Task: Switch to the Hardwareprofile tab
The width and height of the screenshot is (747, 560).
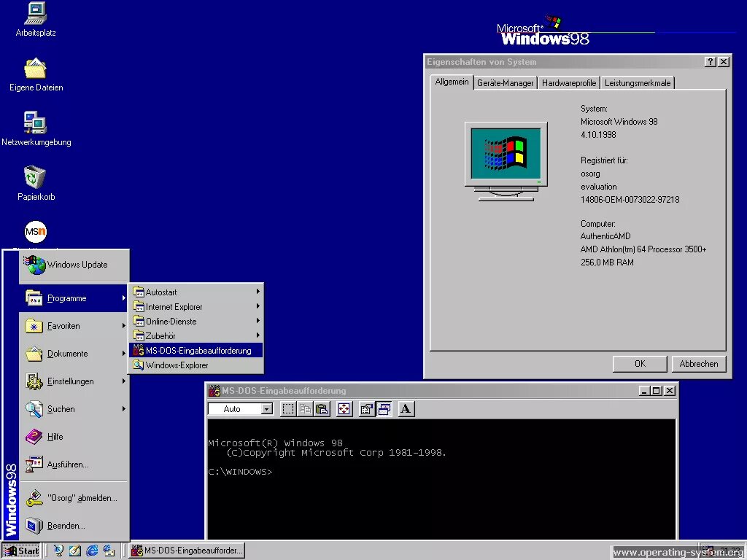Action: [569, 83]
